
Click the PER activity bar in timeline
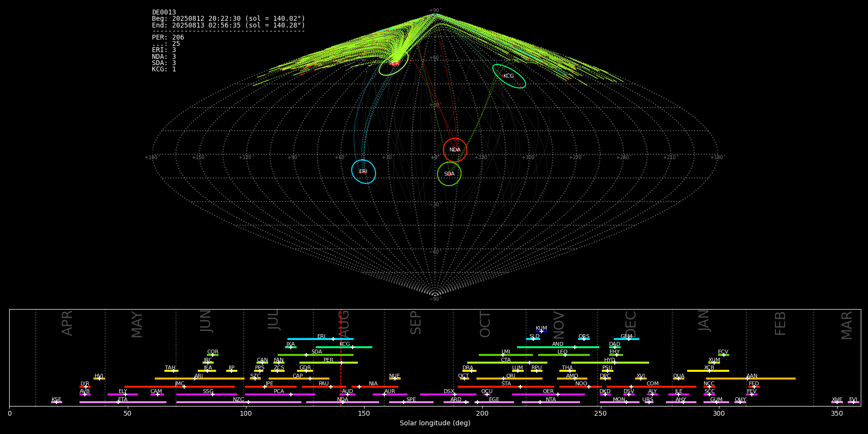(328, 363)
